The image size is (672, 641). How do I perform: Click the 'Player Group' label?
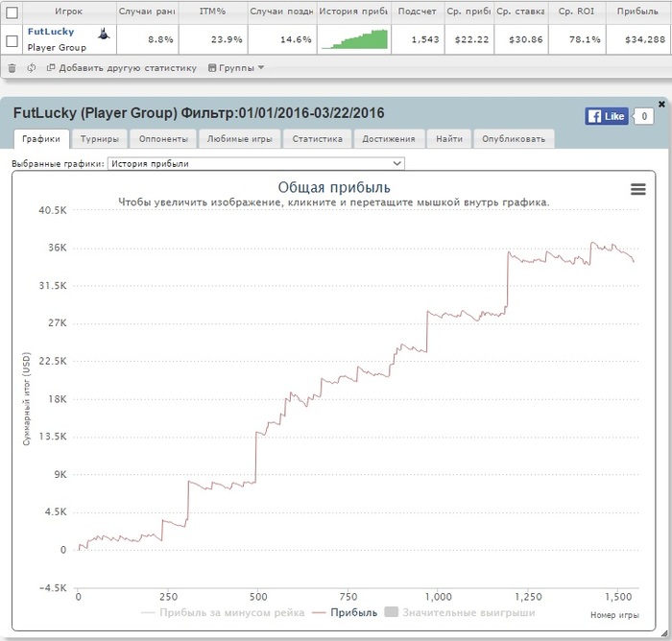click(57, 48)
